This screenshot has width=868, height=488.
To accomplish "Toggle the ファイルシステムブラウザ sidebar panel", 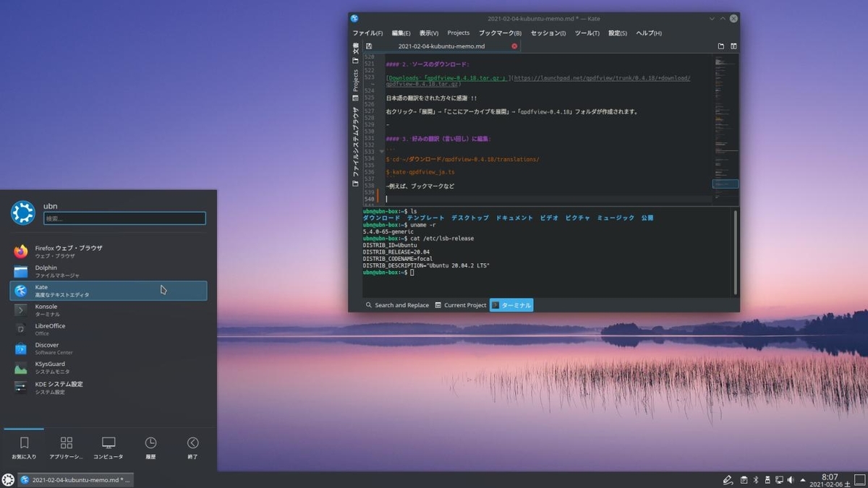I will pos(355,147).
